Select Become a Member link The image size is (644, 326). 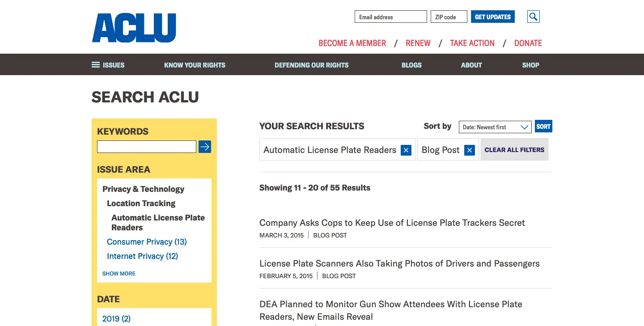[x=352, y=43]
